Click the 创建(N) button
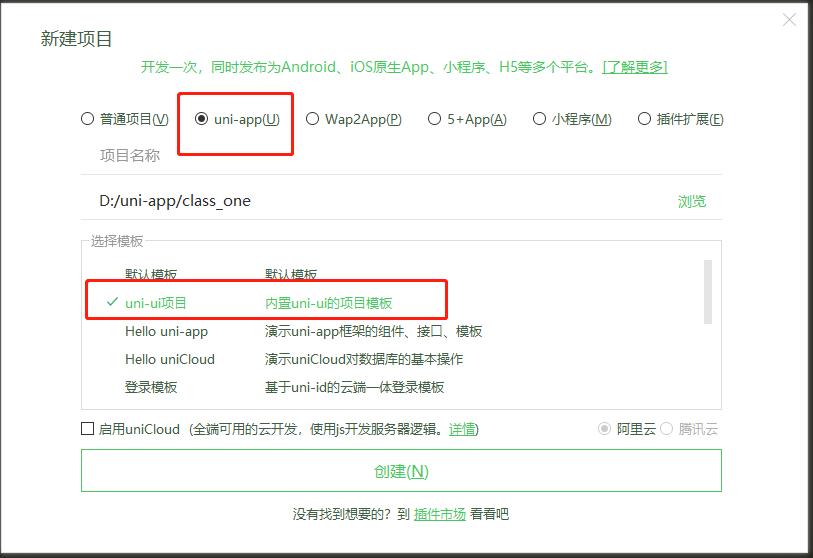This screenshot has width=813, height=558. click(401, 471)
